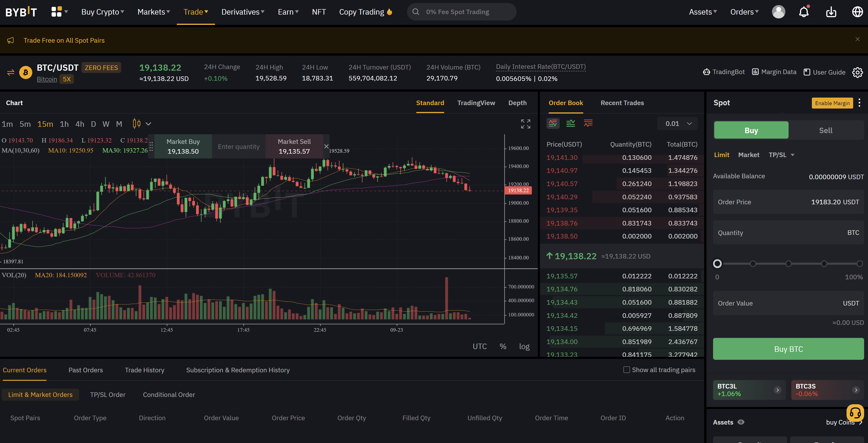Screen dimensions: 868x443
Task: Click the pair swap icon next to BTC/USDT
Action: pos(10,72)
